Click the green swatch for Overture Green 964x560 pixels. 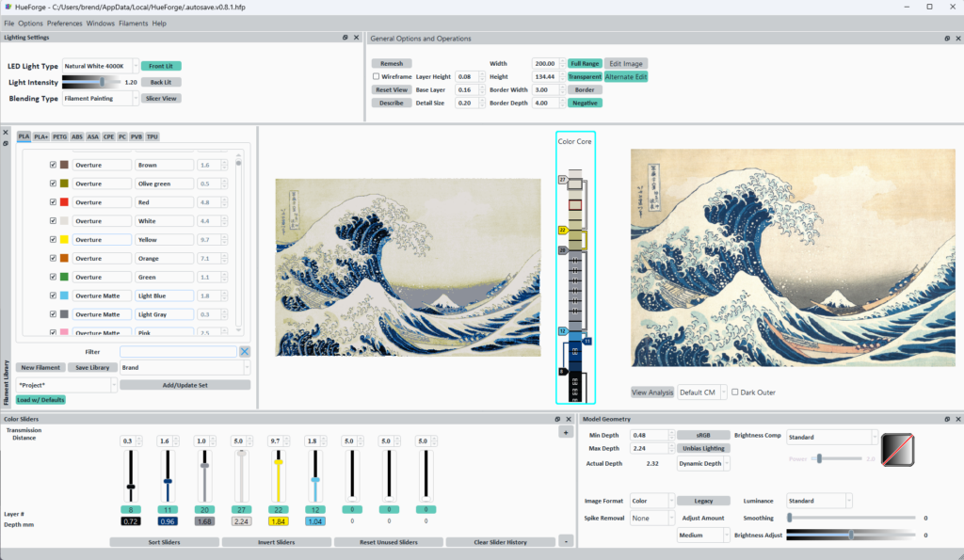(64, 278)
